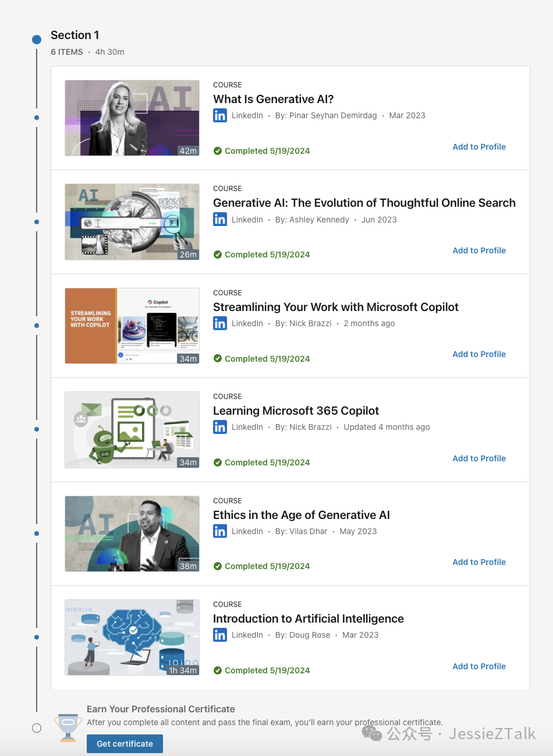The width and height of the screenshot is (553, 756).
Task: Click the 6 ITEMS 4h 30m summary
Action: point(87,52)
